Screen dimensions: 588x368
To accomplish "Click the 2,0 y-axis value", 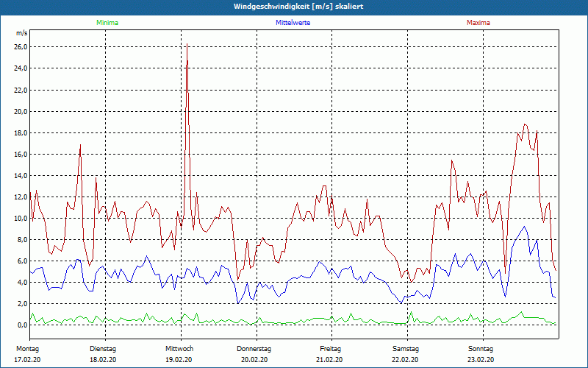I will click(23, 304).
